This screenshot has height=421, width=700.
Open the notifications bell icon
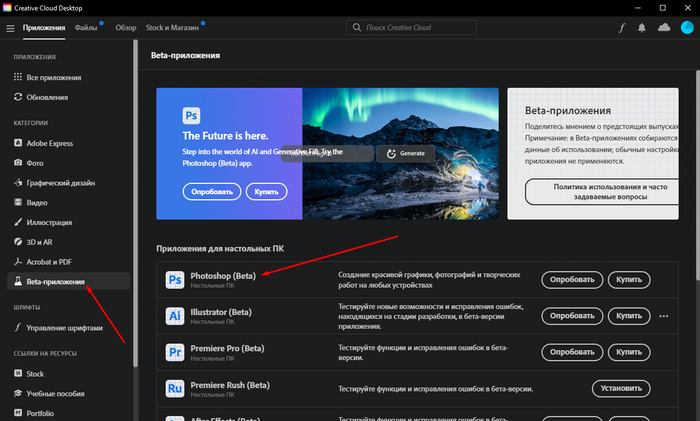click(642, 28)
